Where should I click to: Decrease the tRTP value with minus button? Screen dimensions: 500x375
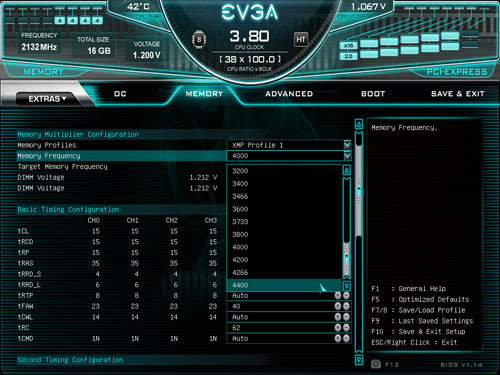tap(346, 295)
